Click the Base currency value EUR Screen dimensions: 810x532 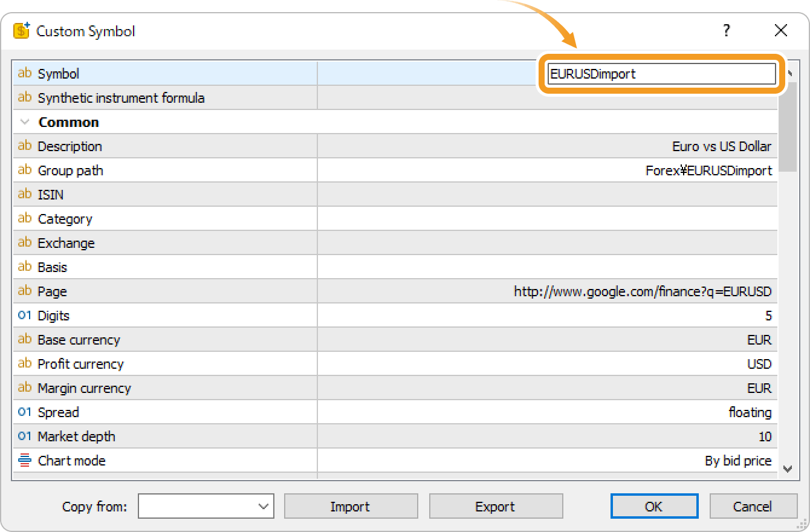coord(759,340)
